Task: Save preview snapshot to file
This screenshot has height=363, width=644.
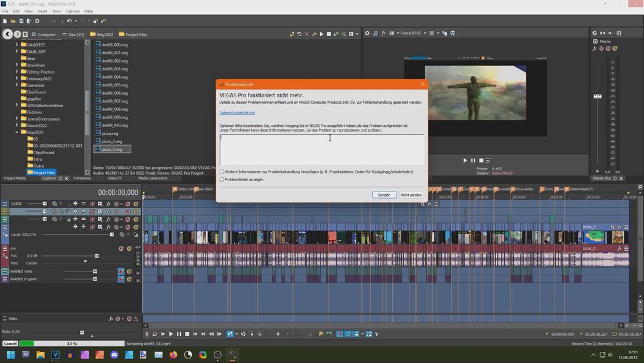Action: click(x=453, y=34)
